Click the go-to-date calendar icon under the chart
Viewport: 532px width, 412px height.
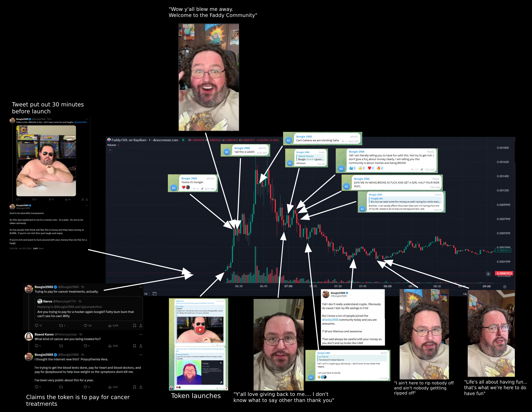tap(155, 293)
